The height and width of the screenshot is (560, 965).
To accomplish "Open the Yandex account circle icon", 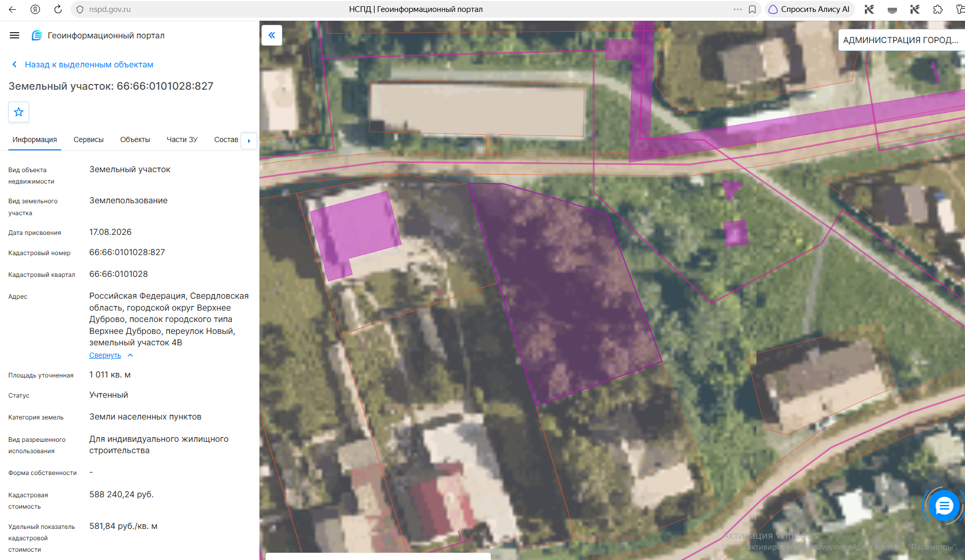I will [35, 9].
